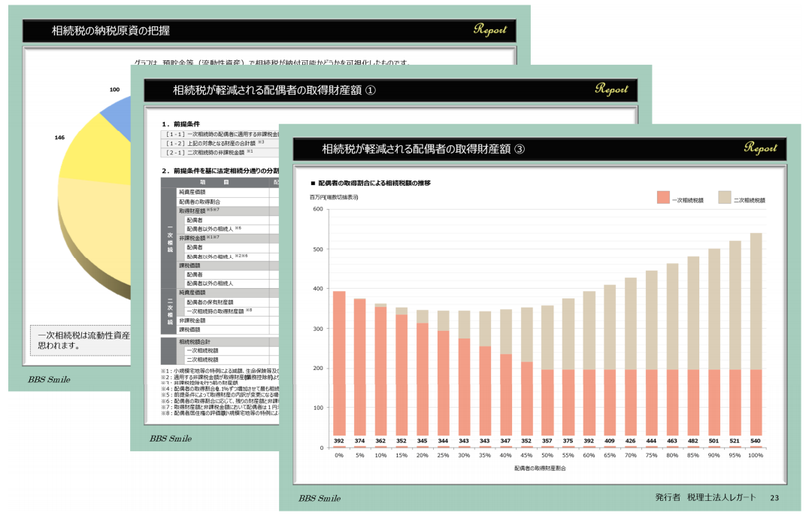Click Report logo on 相続税の納税原資の把握 slide

(x=490, y=30)
